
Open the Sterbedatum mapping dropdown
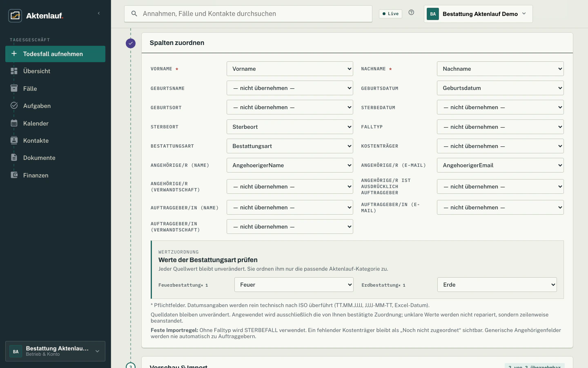500,107
